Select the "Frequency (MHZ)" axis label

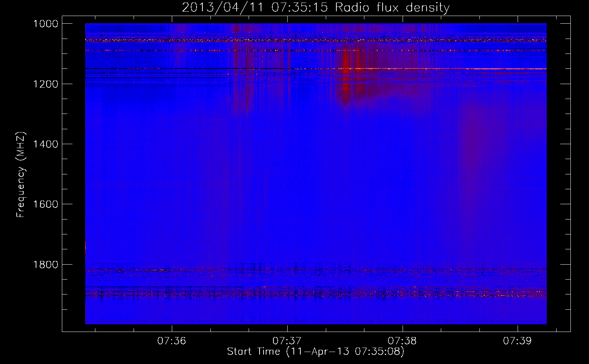(x=21, y=175)
